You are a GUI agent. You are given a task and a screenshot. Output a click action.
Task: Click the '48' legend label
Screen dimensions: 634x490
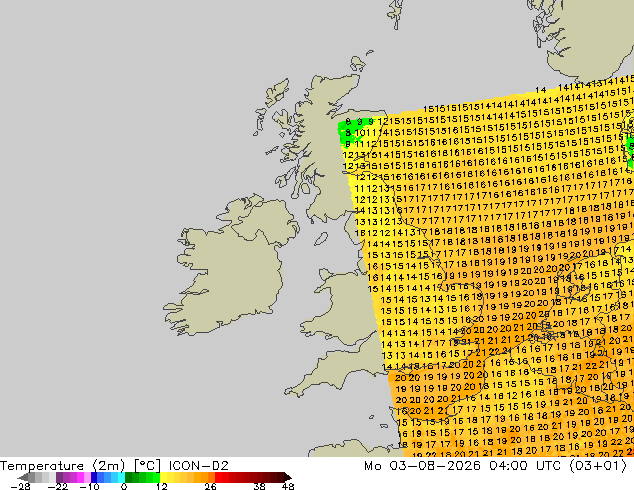point(288,486)
